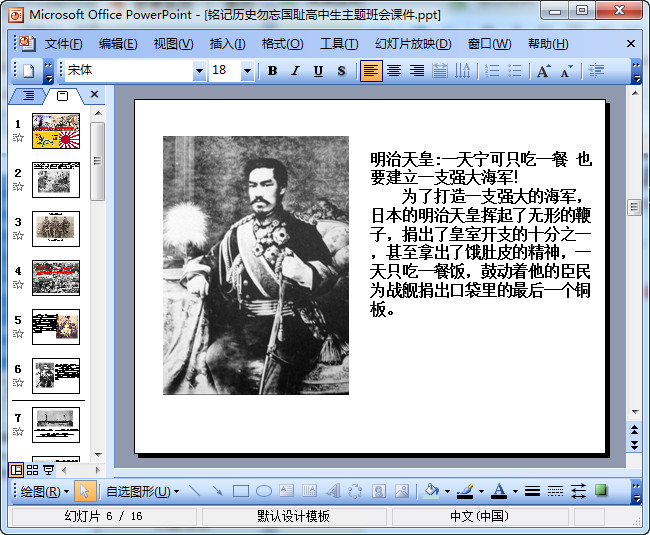Toggle align right
Image resolution: width=650 pixels, height=535 pixels.
point(417,71)
